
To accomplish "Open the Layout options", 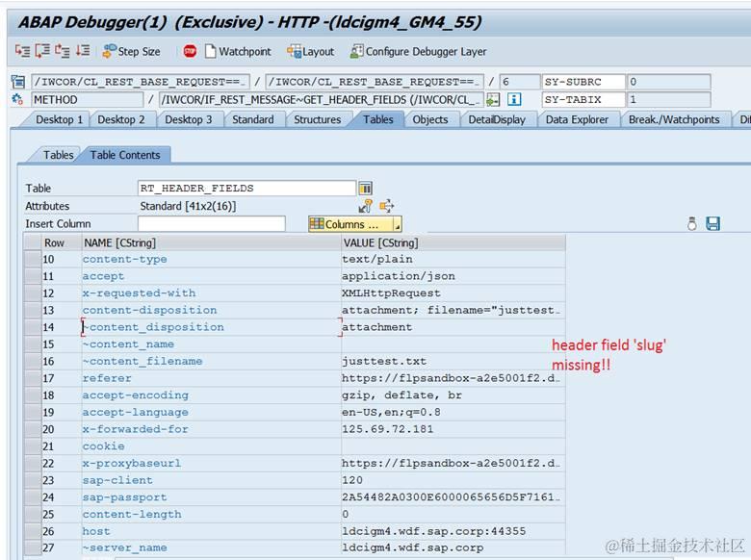I will [x=310, y=51].
